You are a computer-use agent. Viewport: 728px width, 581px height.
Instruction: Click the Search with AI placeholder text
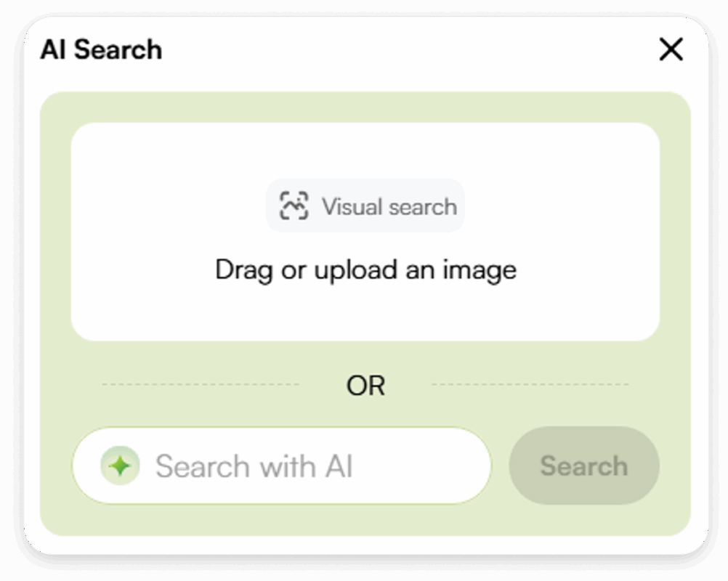(254, 466)
